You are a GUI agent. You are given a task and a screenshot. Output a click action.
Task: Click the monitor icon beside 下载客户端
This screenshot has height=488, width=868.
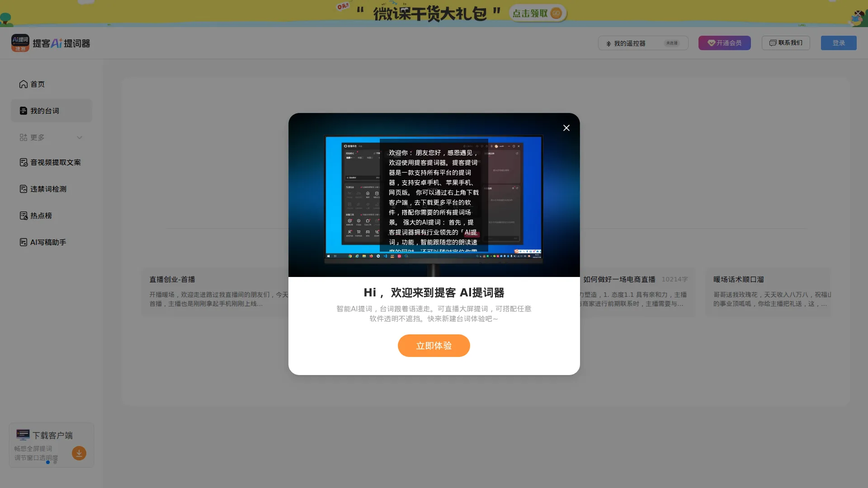click(x=23, y=435)
